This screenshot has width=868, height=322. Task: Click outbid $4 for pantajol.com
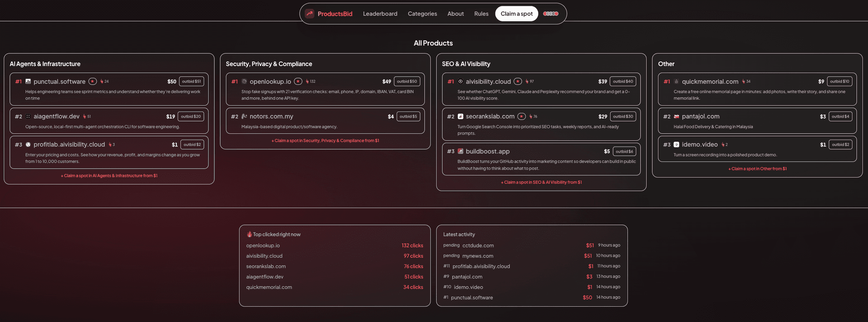pyautogui.click(x=840, y=116)
